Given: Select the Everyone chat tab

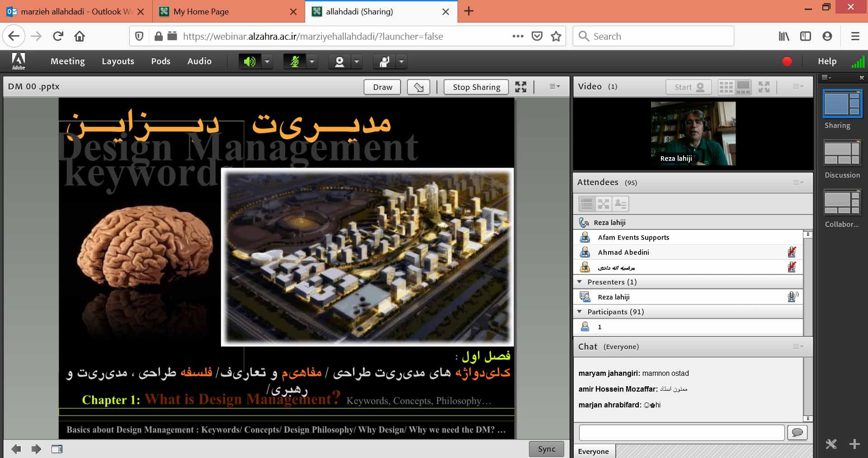Looking at the screenshot, I should (594, 451).
